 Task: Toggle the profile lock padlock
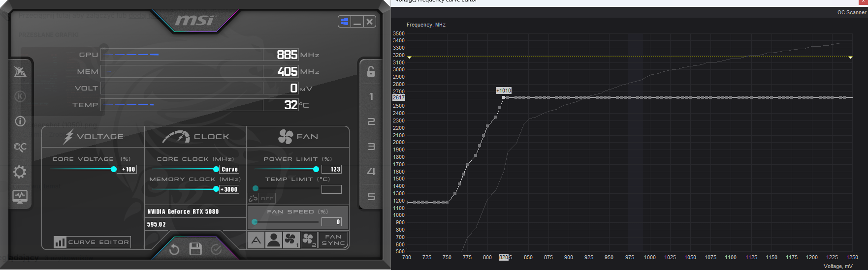click(x=371, y=71)
